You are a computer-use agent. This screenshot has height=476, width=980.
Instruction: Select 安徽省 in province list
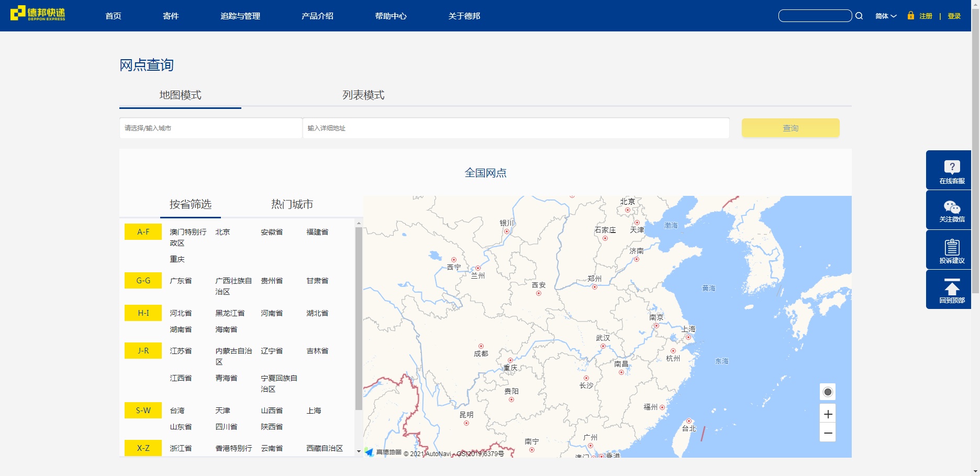pyautogui.click(x=272, y=232)
